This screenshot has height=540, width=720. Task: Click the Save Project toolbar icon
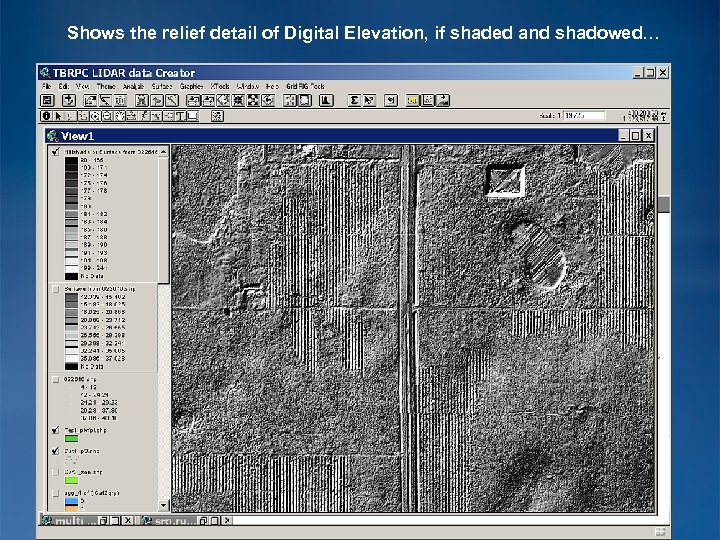click(47, 100)
